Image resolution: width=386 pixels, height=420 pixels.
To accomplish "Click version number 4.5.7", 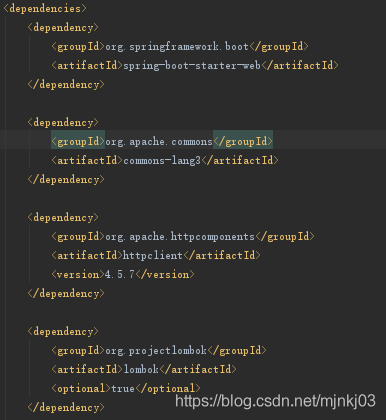I will (120, 275).
